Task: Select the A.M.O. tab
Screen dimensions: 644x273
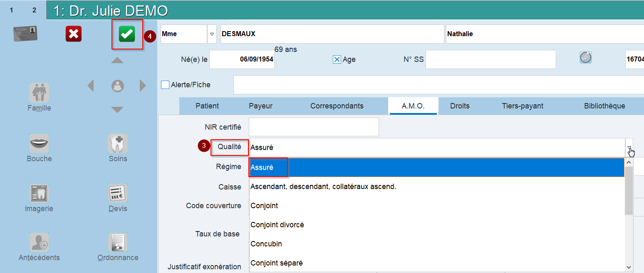Action: (413, 106)
